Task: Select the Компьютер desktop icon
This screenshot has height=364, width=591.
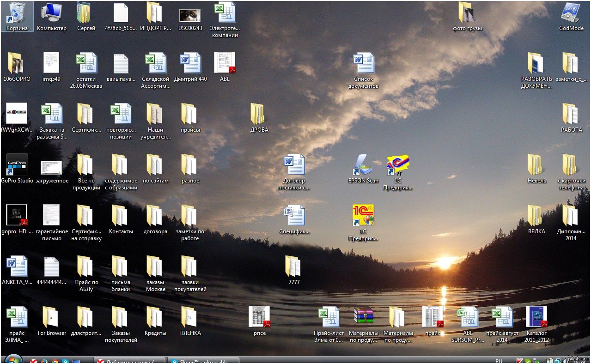Action: pyautogui.click(x=51, y=14)
